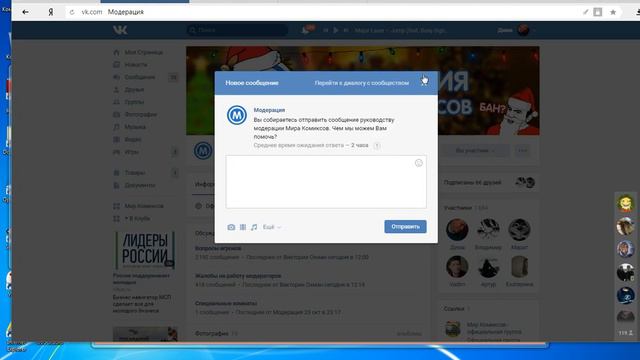Open the three-dots group actions menu
The image size is (640, 360).
(x=523, y=151)
